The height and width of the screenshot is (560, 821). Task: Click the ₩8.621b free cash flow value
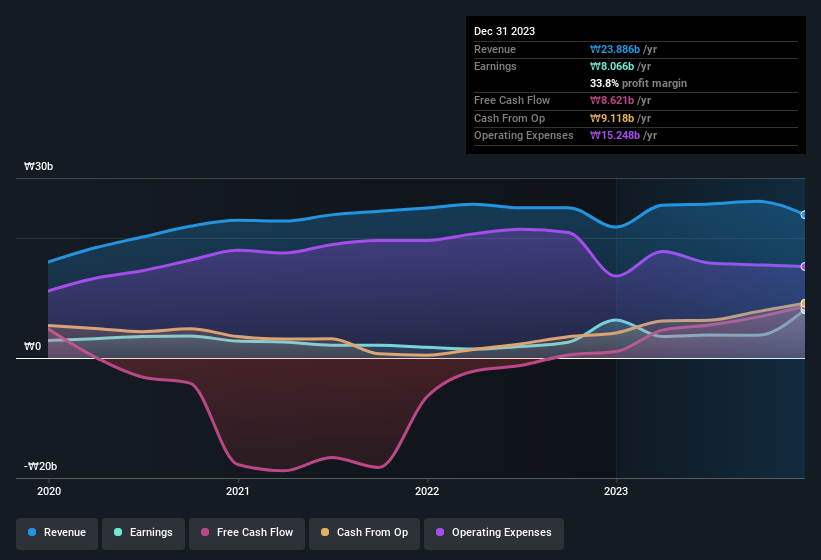[x=612, y=100]
